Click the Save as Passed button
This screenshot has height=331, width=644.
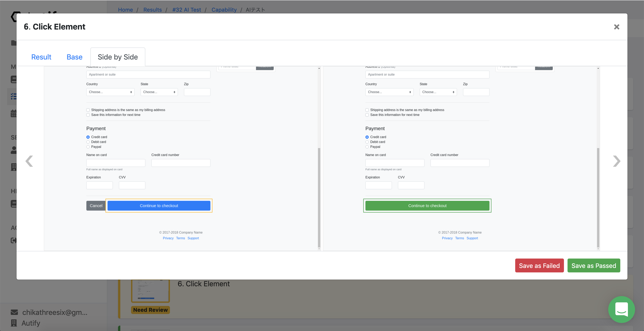click(x=593, y=265)
